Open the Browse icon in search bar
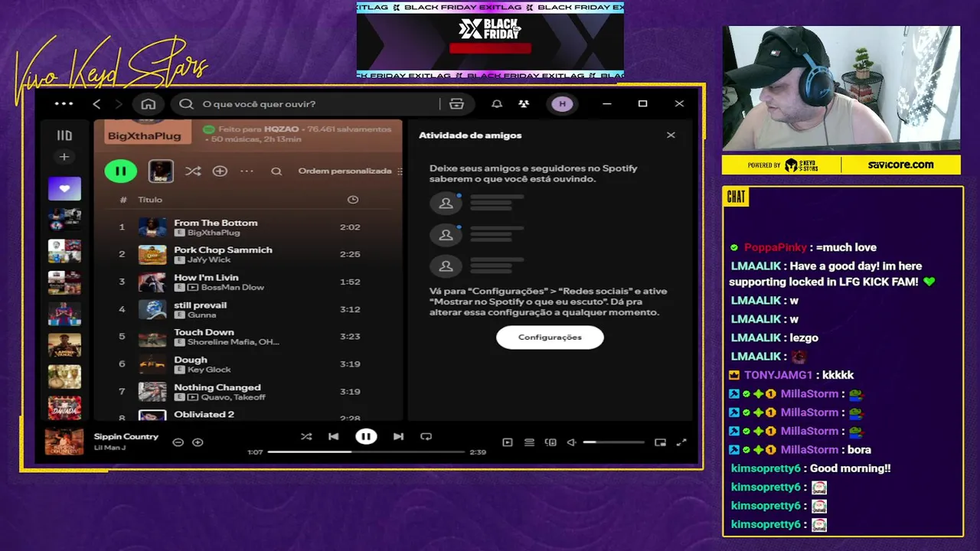The width and height of the screenshot is (980, 551). pos(457,104)
